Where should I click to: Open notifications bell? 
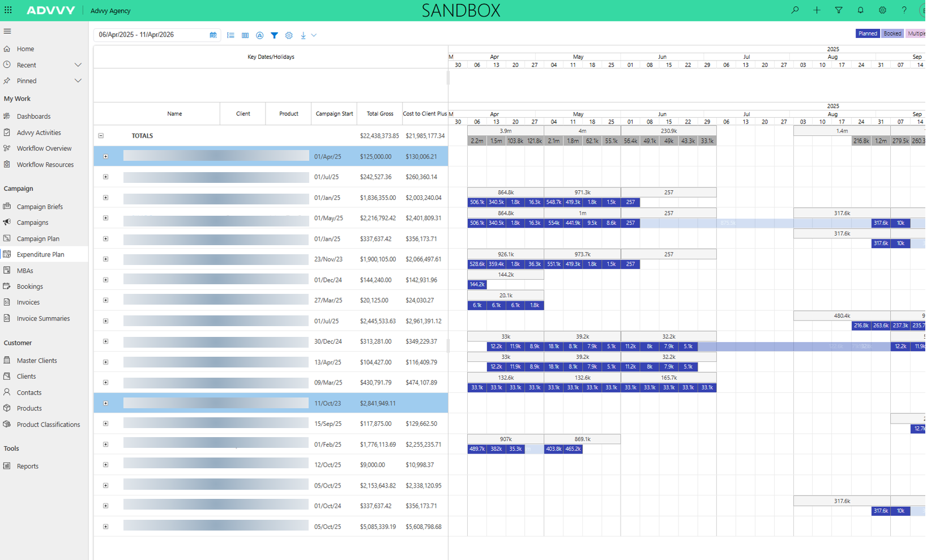(860, 10)
